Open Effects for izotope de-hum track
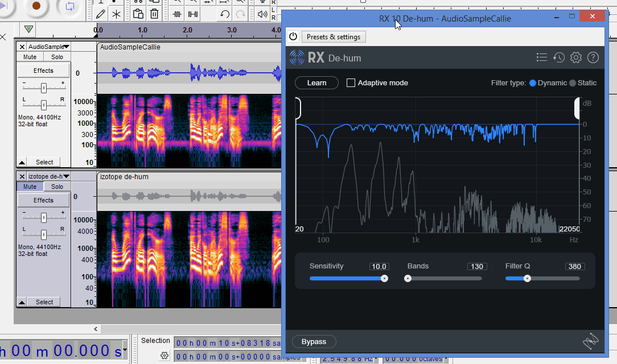 43,200
